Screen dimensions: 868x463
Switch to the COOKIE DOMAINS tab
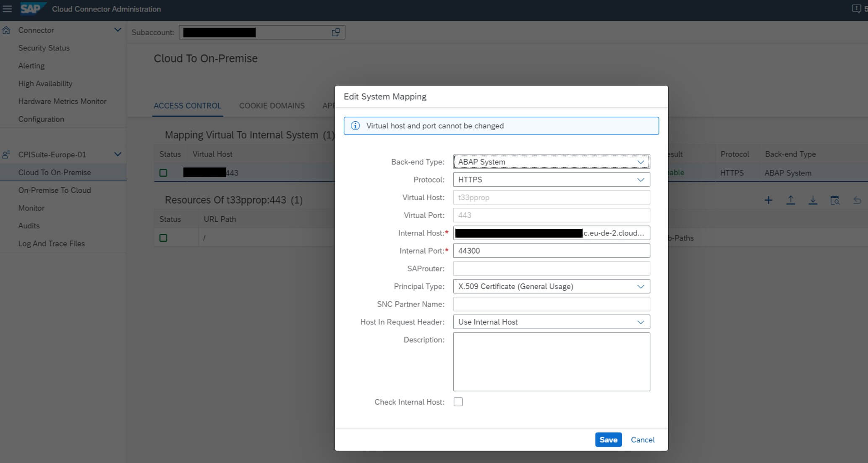(x=272, y=105)
